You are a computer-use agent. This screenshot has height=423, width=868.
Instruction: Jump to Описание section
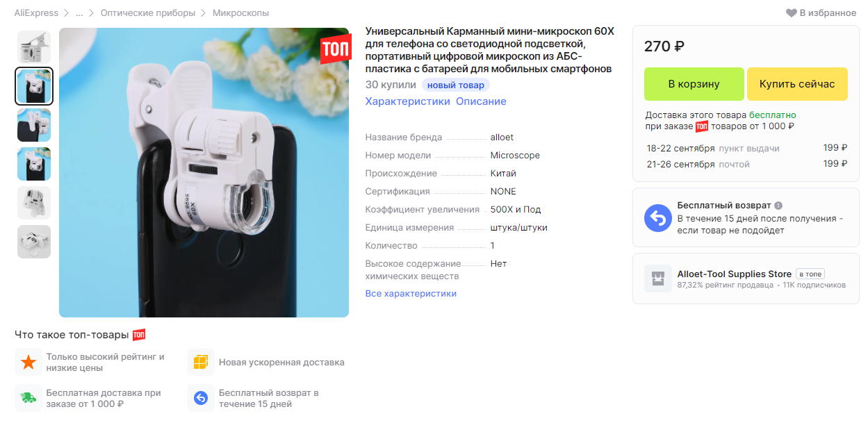click(481, 101)
